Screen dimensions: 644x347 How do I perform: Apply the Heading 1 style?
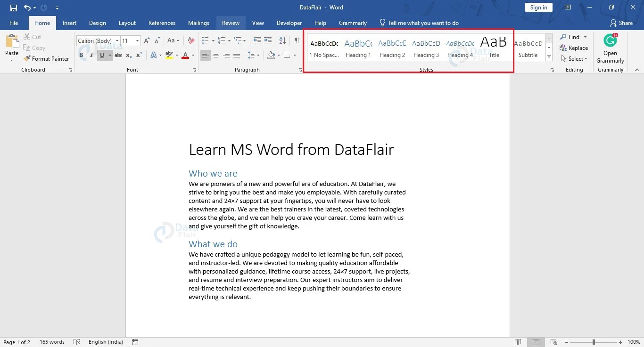point(358,48)
